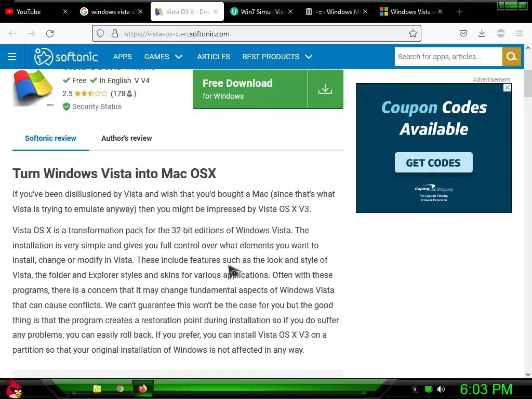Viewport: 532px width, 399px height.
Task: Open the Author's review tab
Action: [x=127, y=138]
